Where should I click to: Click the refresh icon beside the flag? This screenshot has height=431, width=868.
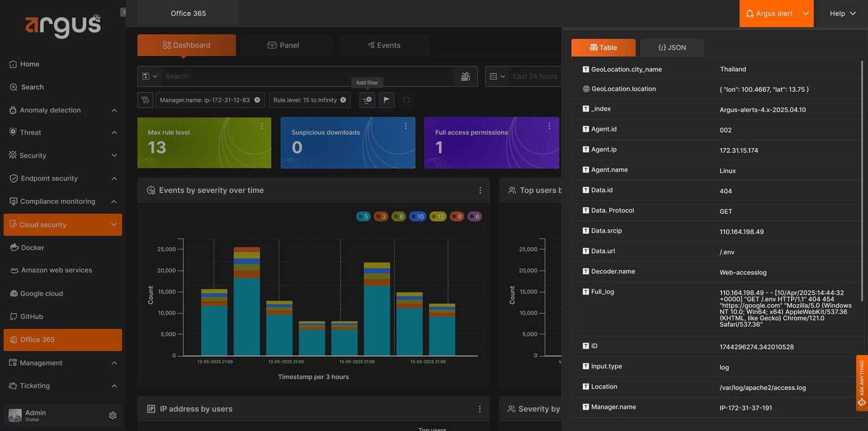[x=406, y=100]
